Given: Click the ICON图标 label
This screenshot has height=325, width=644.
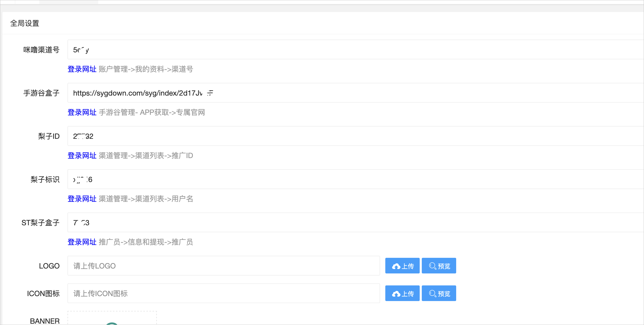Looking at the screenshot, I should pyautogui.click(x=43, y=293).
